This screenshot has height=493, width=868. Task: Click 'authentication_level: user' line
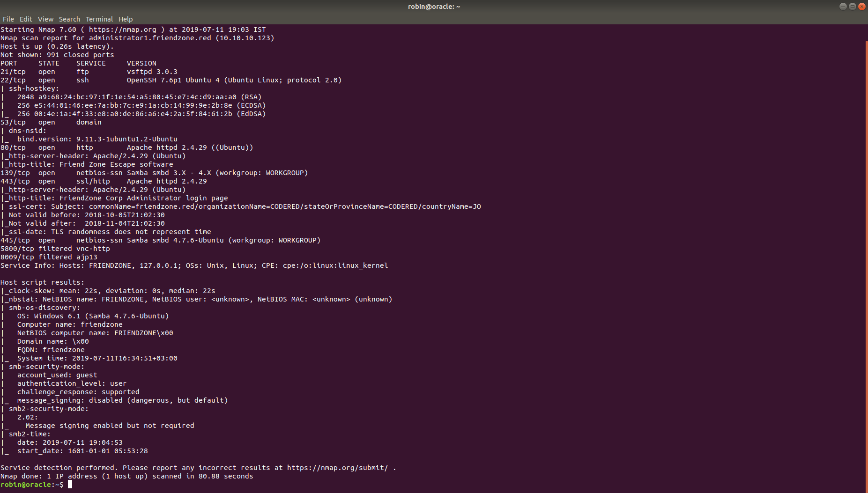[x=72, y=383]
